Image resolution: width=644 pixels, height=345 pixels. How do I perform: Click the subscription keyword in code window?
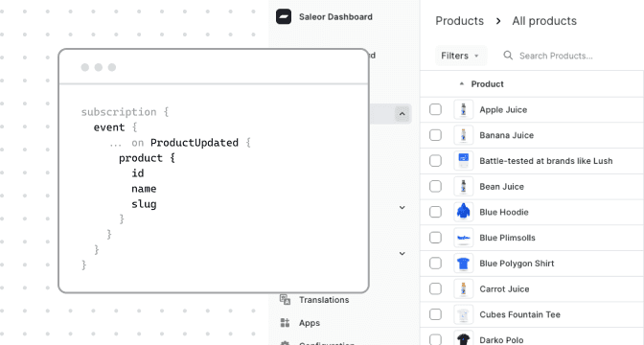(119, 112)
